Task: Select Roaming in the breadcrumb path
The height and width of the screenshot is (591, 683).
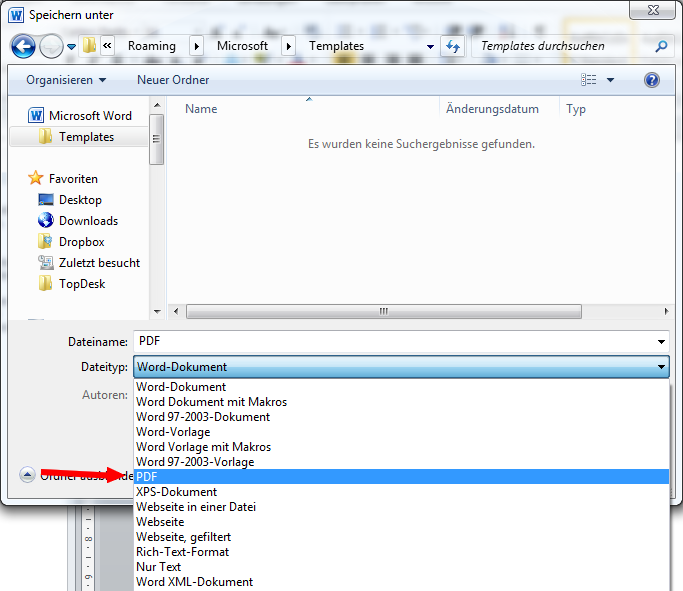Action: click(x=152, y=46)
